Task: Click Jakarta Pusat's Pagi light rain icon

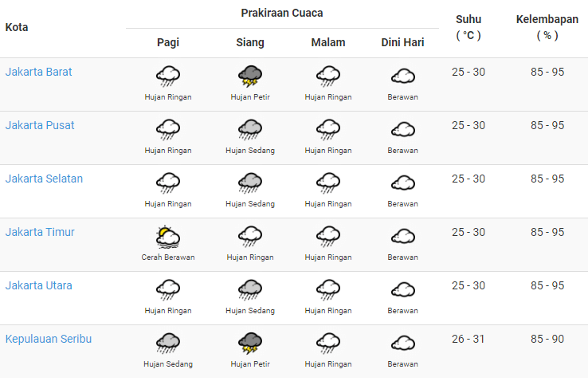Action: click(168, 130)
